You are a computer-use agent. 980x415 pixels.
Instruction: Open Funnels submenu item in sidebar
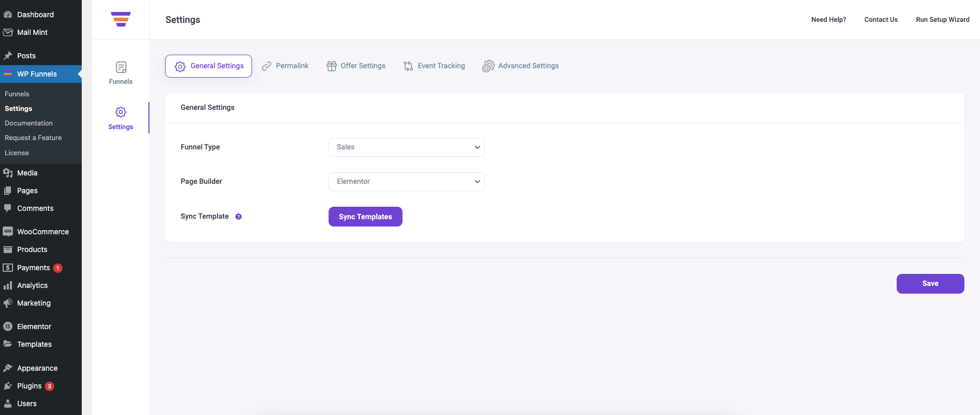17,94
